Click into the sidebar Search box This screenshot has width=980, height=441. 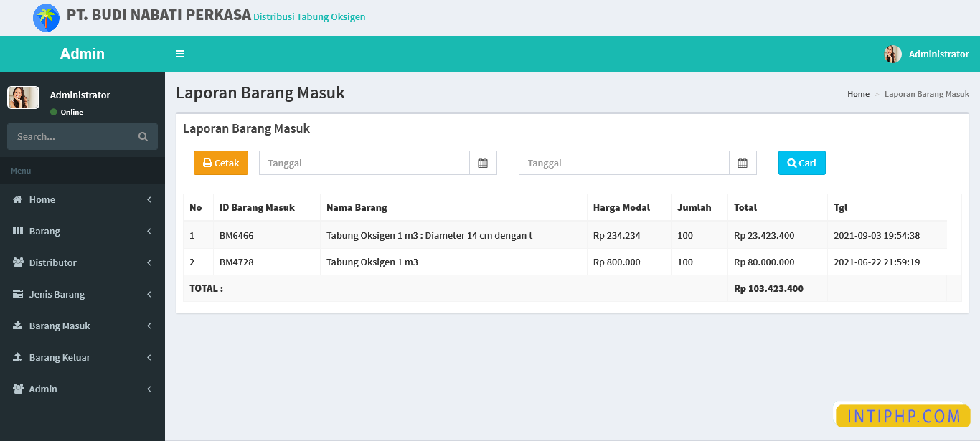72,137
